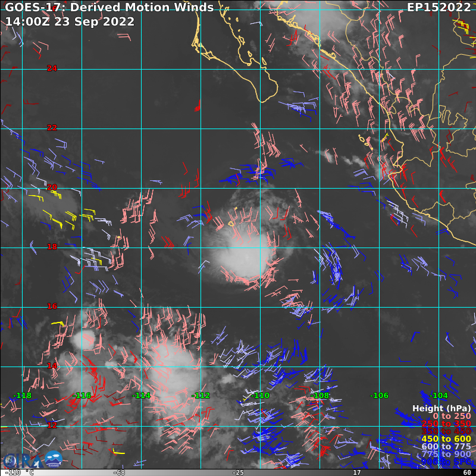The height and width of the screenshot is (476, 476).
Task: Click the longitude label '-106'
Action: pyautogui.click(x=379, y=396)
